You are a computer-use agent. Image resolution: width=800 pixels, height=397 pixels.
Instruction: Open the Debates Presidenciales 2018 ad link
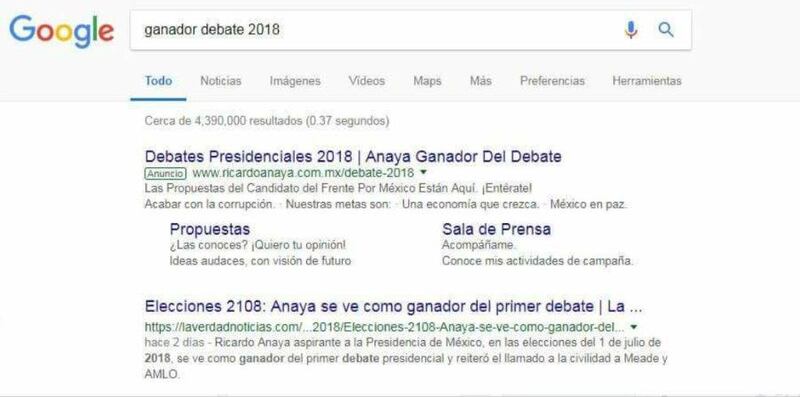[353, 156]
